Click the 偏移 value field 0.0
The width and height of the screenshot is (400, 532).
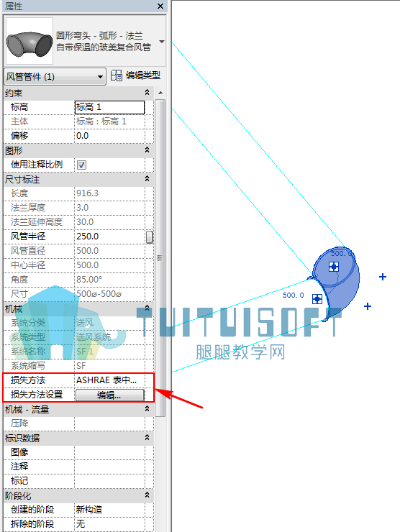pos(109,136)
